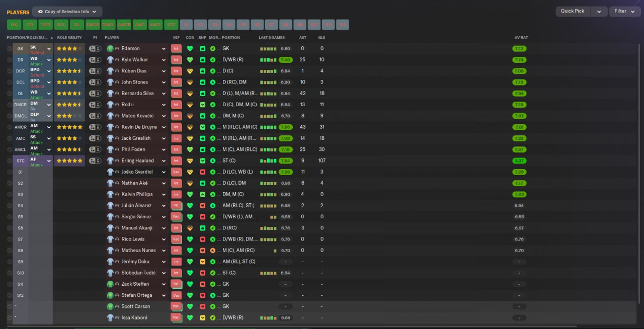Screen dimensions: 644x329
Task: Select the GK position chip
Action: click(x=14, y=25)
